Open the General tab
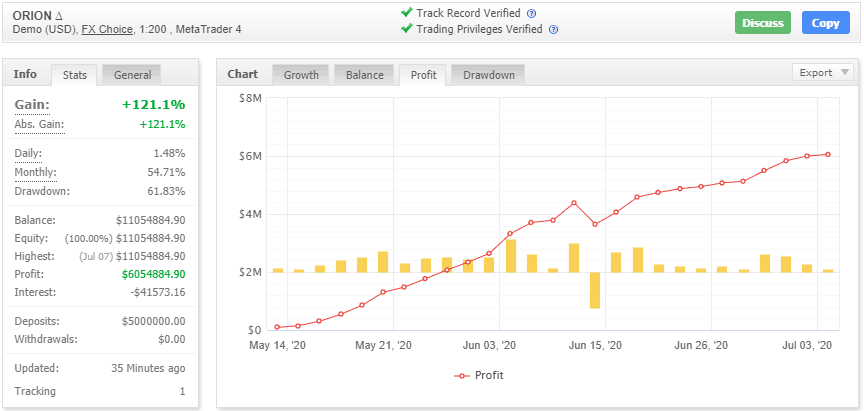864x411 pixels. click(132, 75)
